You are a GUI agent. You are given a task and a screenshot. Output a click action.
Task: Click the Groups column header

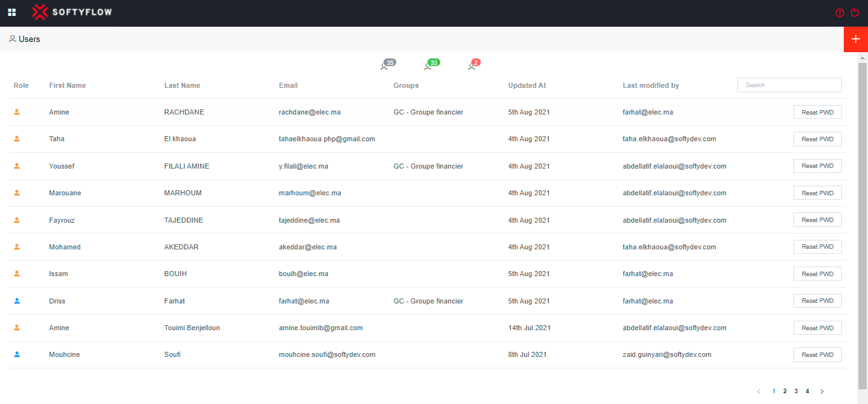point(406,85)
